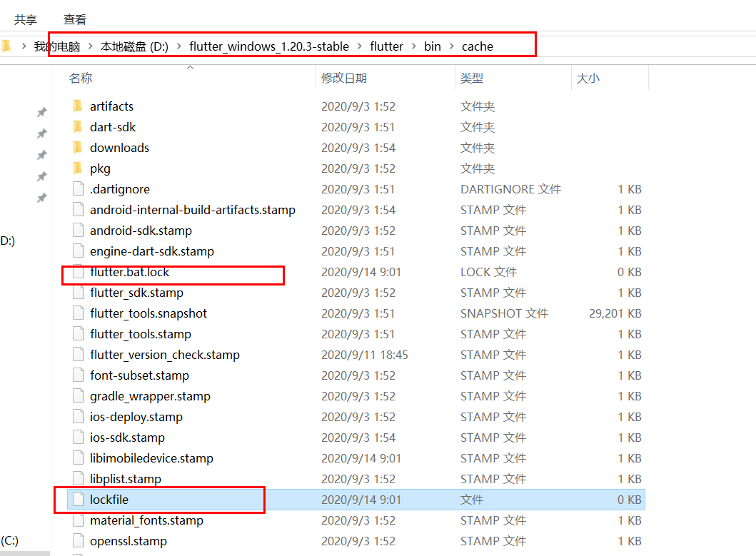Click ios-sdk.stamp file icon

(78, 438)
